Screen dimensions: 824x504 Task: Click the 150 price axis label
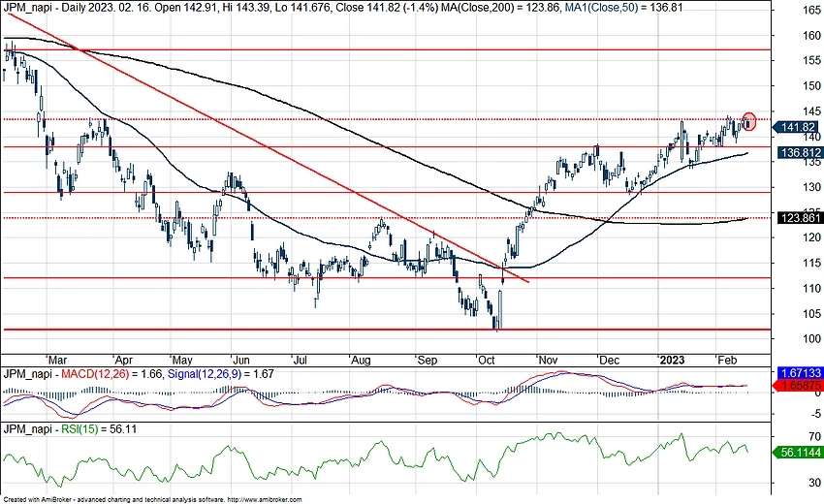coord(811,85)
